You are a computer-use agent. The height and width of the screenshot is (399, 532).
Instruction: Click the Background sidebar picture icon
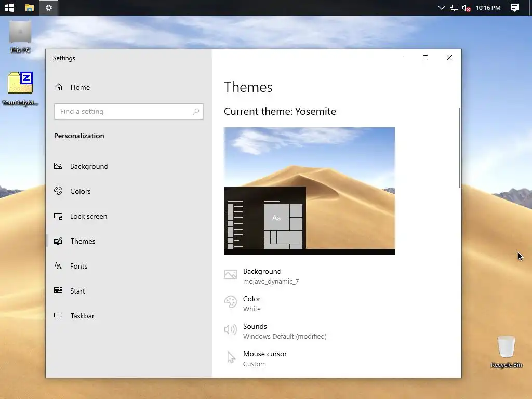[x=58, y=166]
